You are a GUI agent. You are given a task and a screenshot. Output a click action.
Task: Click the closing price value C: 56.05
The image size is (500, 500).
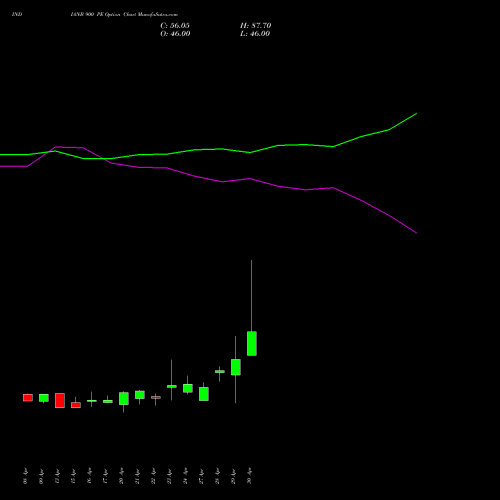point(175,26)
